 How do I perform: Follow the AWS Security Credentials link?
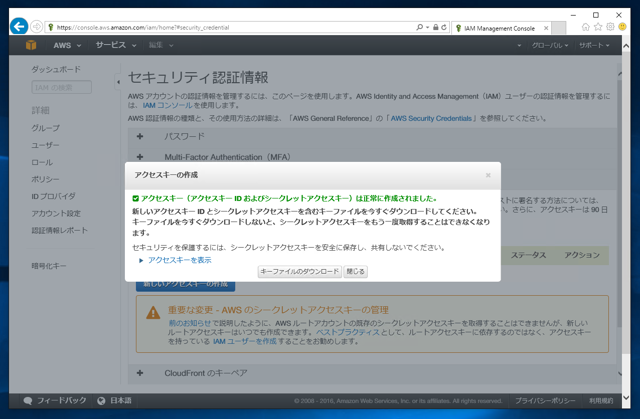coord(431,118)
